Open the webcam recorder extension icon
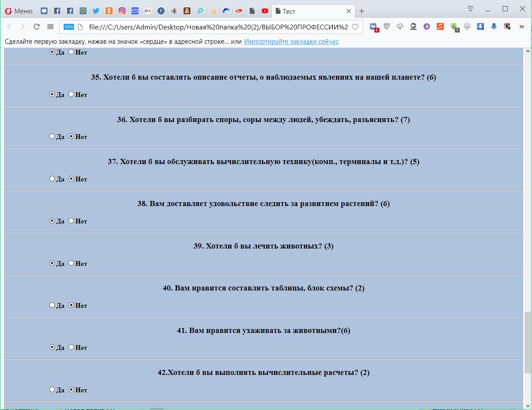532x410 pixels. coord(413,27)
